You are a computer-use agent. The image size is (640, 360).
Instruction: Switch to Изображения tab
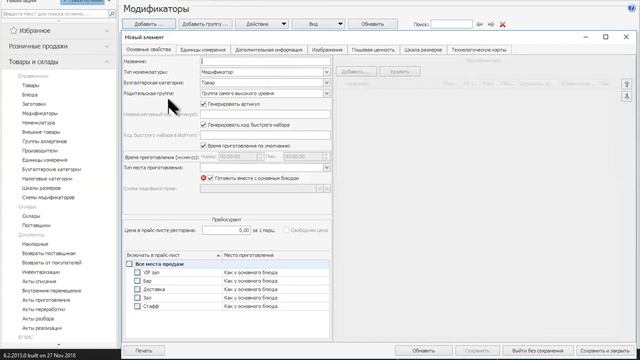(x=327, y=50)
